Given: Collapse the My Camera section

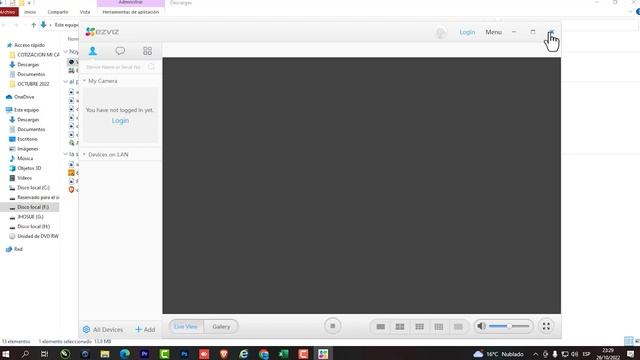Looking at the screenshot, I should coord(84,81).
